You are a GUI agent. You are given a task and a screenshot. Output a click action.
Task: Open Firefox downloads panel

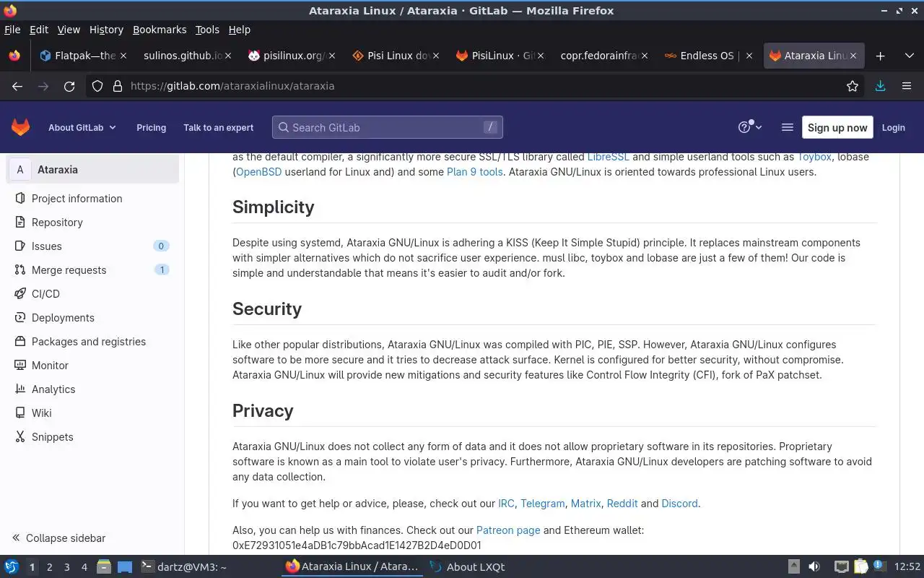[x=880, y=86]
